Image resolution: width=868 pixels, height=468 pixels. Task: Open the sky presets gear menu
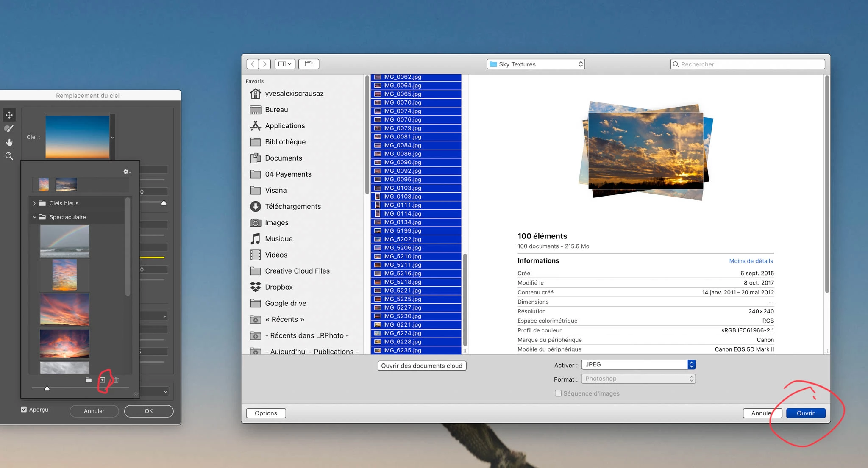click(x=126, y=172)
